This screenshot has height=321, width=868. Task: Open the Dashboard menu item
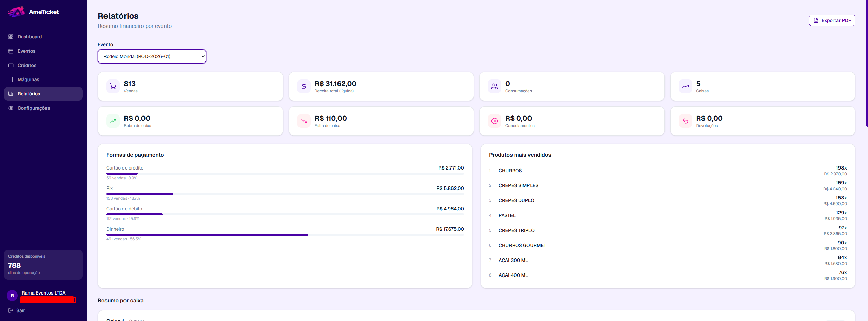tap(43, 37)
